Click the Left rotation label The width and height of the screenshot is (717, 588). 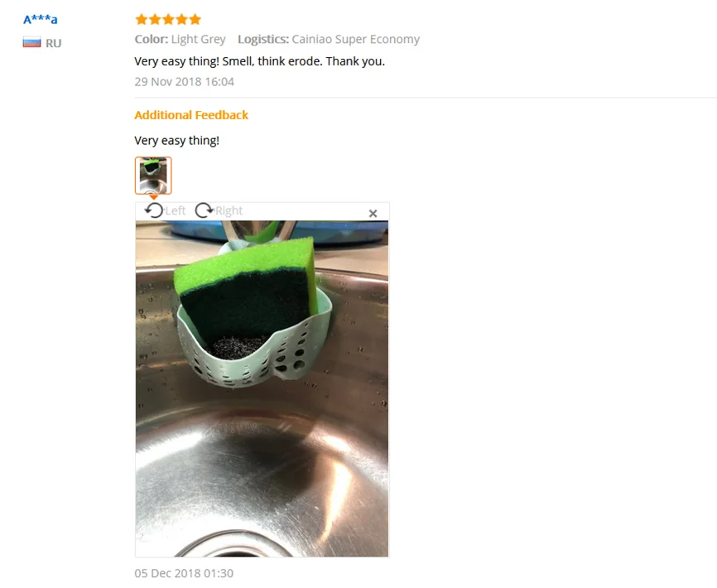176,211
